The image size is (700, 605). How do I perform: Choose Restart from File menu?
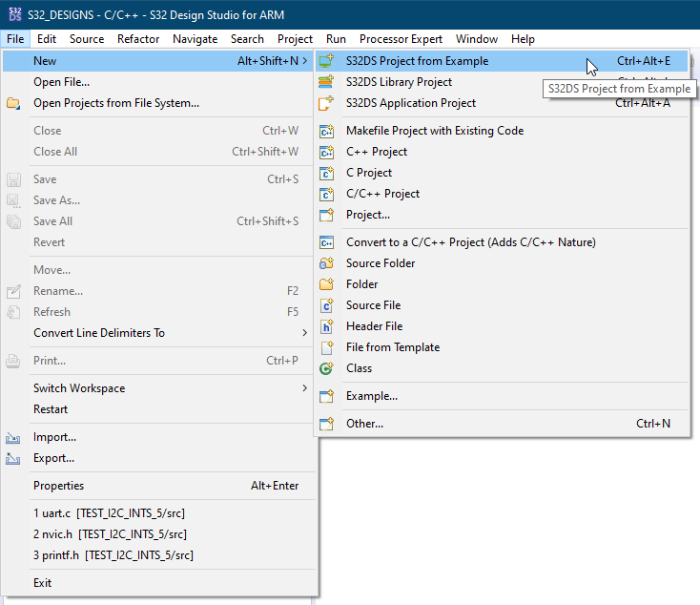click(x=158, y=408)
